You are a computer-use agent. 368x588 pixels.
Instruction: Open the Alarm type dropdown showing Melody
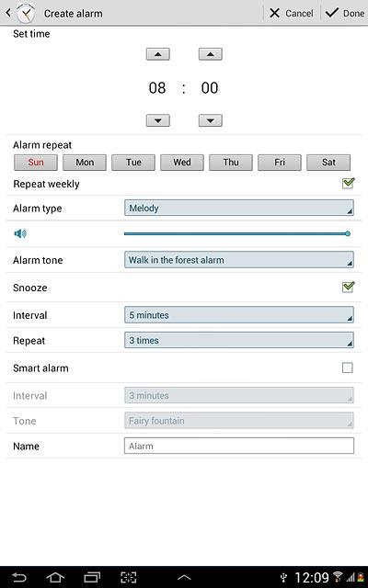(239, 208)
